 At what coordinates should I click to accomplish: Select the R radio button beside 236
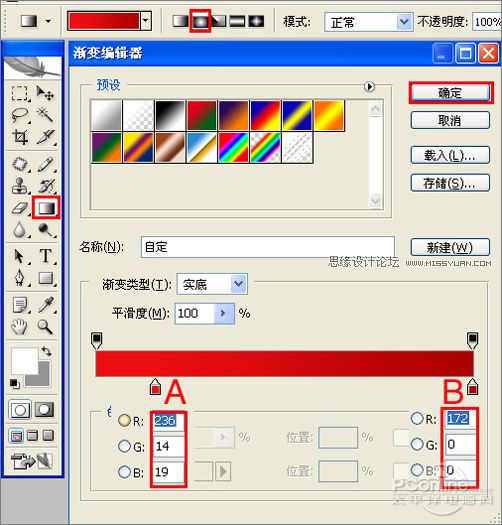pos(124,421)
